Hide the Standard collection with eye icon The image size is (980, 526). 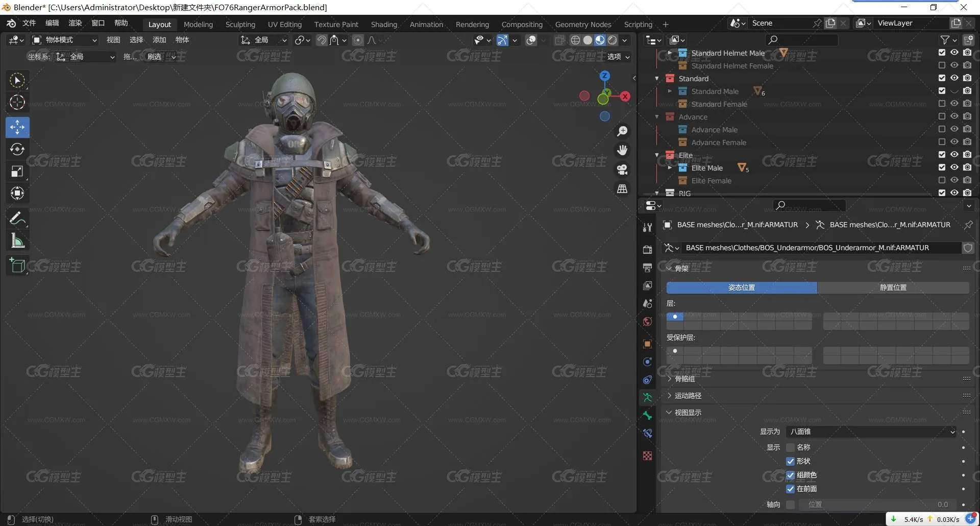click(954, 78)
